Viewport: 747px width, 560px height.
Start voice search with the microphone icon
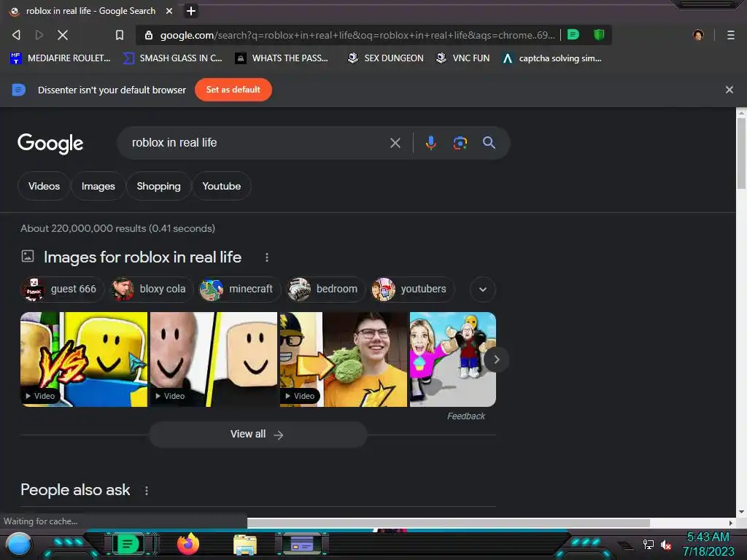(430, 143)
